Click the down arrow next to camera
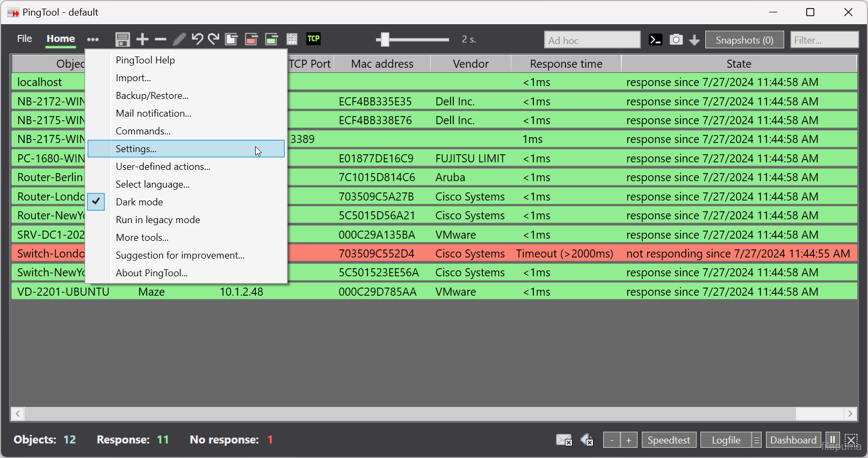Image resolution: width=868 pixels, height=458 pixels. coord(694,40)
